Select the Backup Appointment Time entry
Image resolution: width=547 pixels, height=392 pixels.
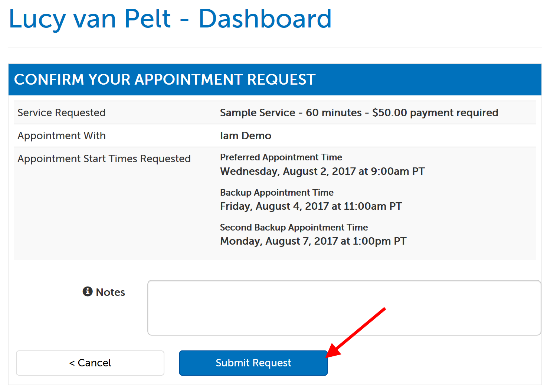tap(276, 192)
